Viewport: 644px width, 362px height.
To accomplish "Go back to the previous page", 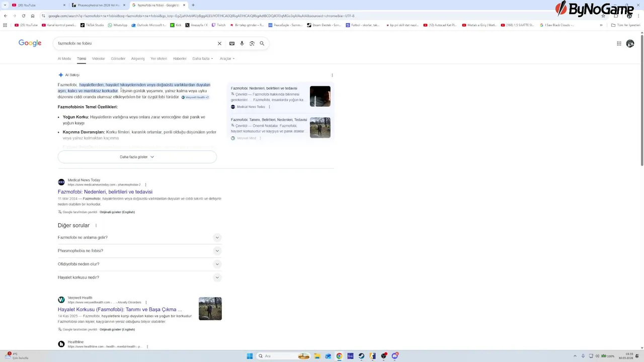I will [x=6, y=16].
